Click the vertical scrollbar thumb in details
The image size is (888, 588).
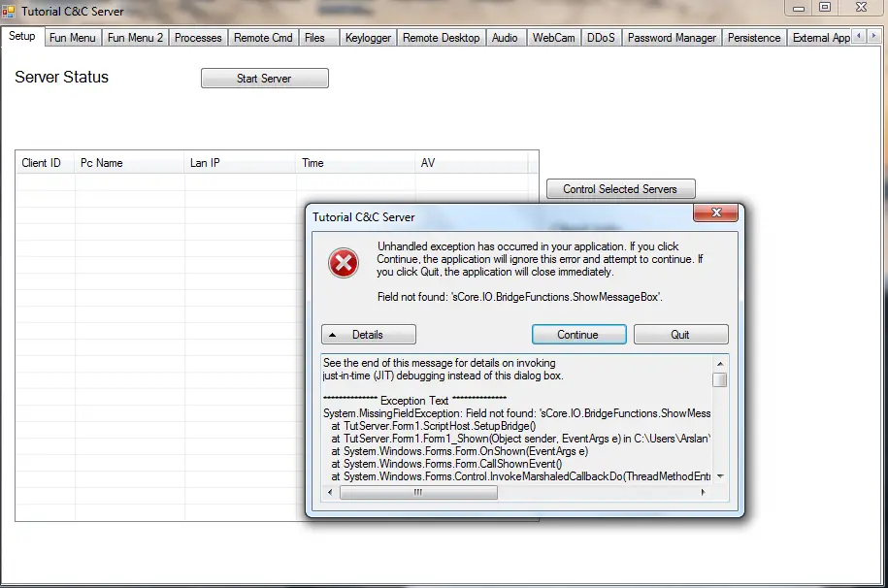click(720, 379)
